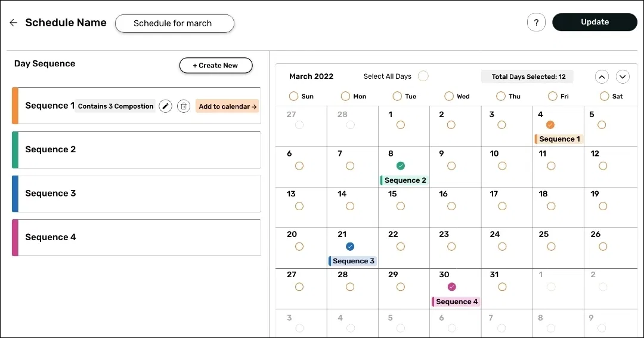
Task: Go to previous month with up chevron
Action: [602, 76]
